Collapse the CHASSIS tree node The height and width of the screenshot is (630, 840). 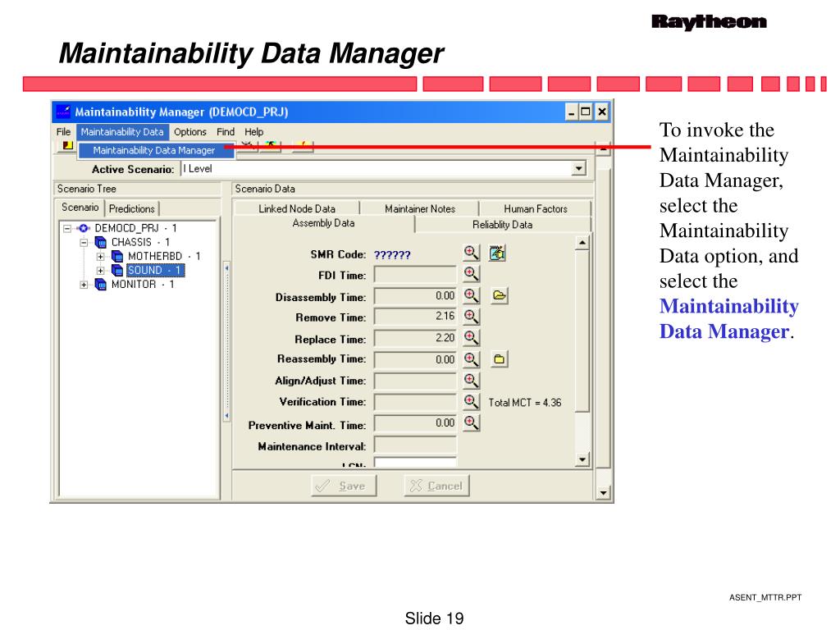point(84,242)
